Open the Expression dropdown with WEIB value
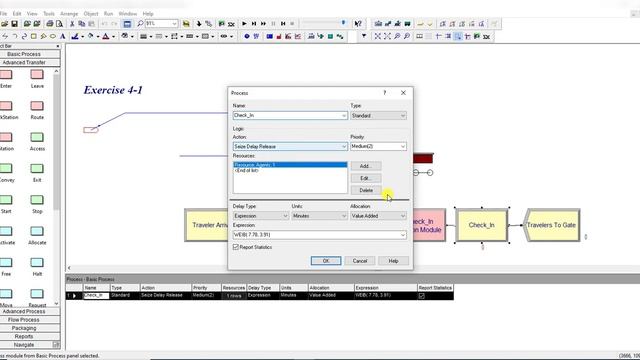Viewport: 640px width, 360px height. tap(403, 235)
